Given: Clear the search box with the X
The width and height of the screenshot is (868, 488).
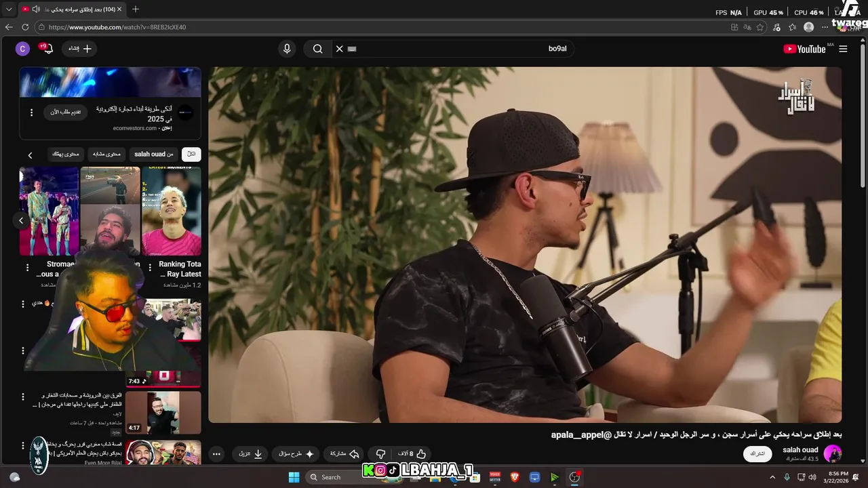Looking at the screenshot, I should coord(339,49).
